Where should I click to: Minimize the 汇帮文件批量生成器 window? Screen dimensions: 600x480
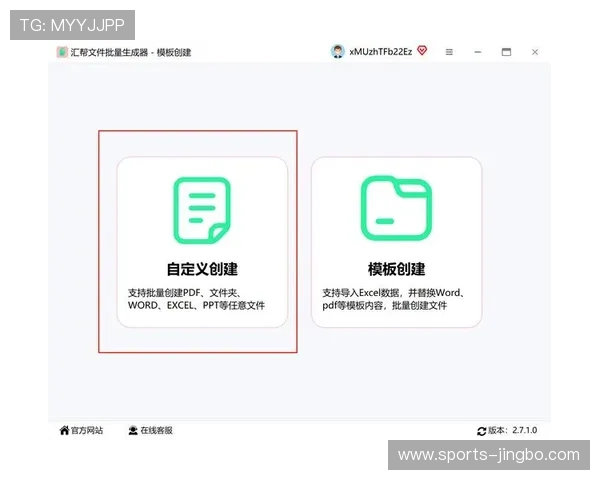pyautogui.click(x=478, y=52)
